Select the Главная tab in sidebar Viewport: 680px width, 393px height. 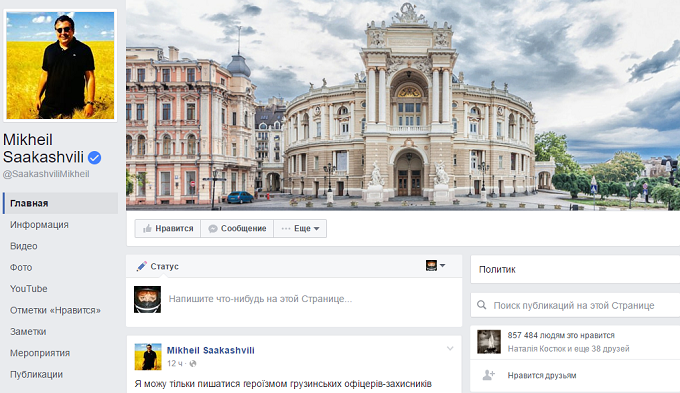click(x=60, y=203)
